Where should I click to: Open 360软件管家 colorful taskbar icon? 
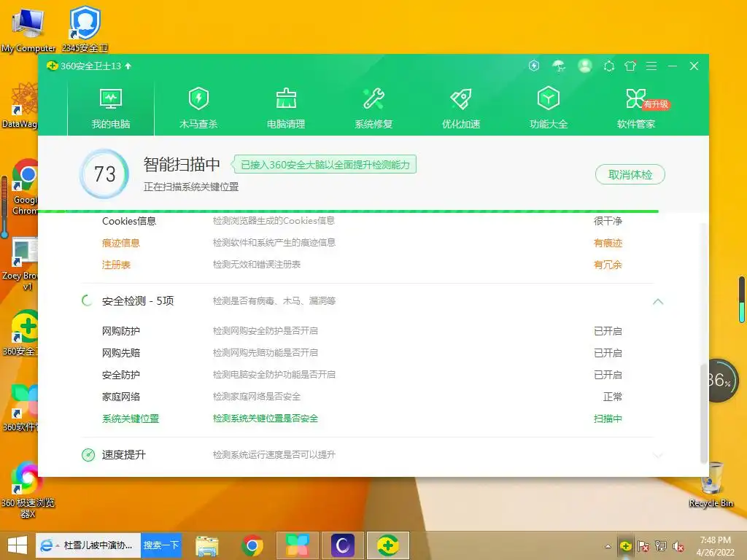[298, 545]
